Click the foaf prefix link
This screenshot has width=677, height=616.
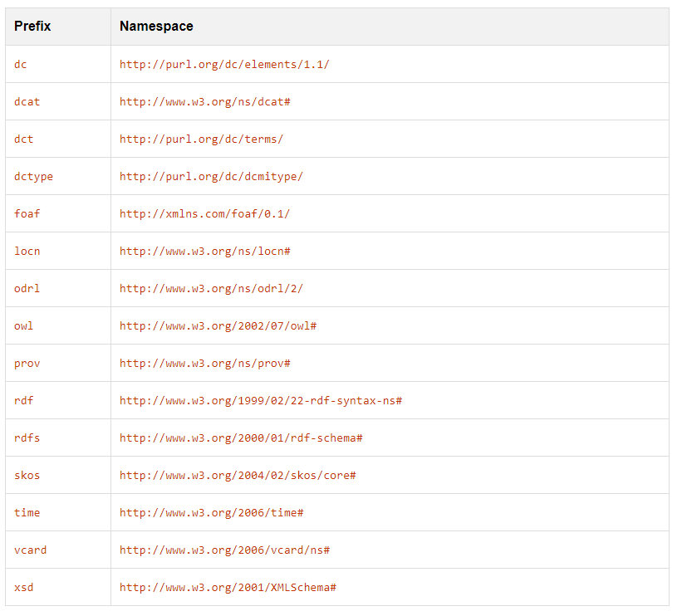click(26, 213)
